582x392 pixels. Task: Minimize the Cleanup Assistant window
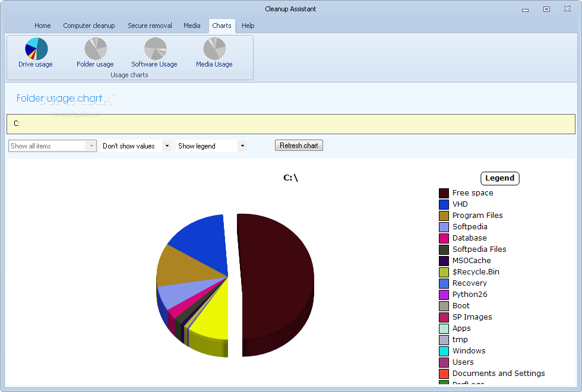point(525,10)
